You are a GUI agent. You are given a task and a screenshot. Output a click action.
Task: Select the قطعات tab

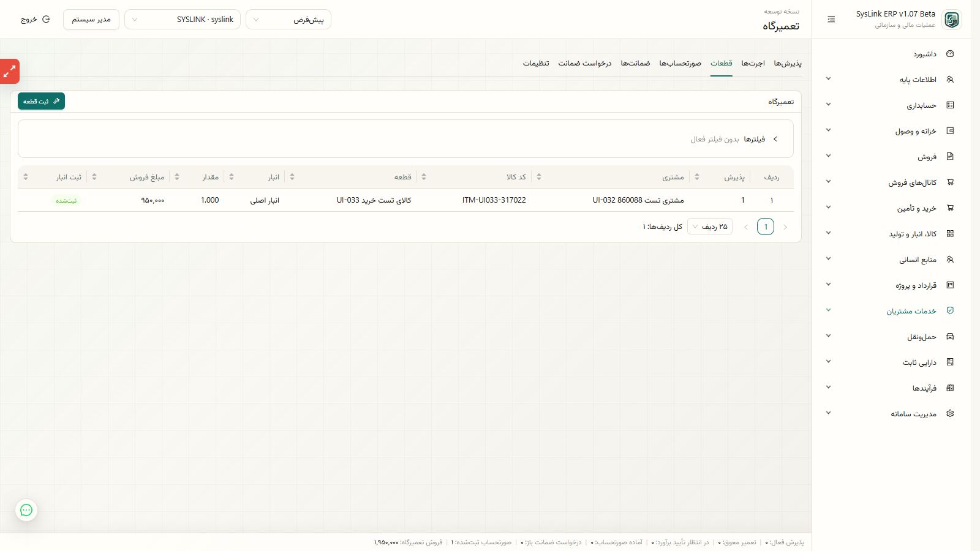click(722, 63)
